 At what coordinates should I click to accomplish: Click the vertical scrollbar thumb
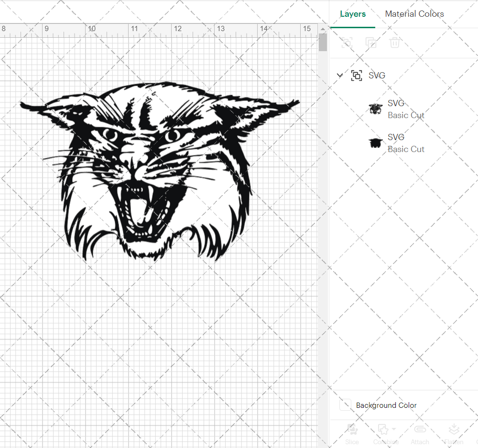(323, 43)
